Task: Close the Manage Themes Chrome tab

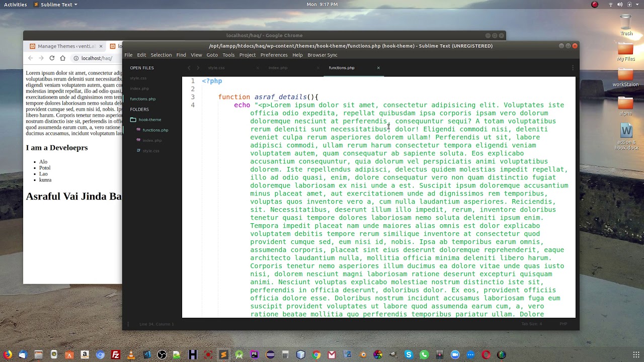Action: (101, 46)
